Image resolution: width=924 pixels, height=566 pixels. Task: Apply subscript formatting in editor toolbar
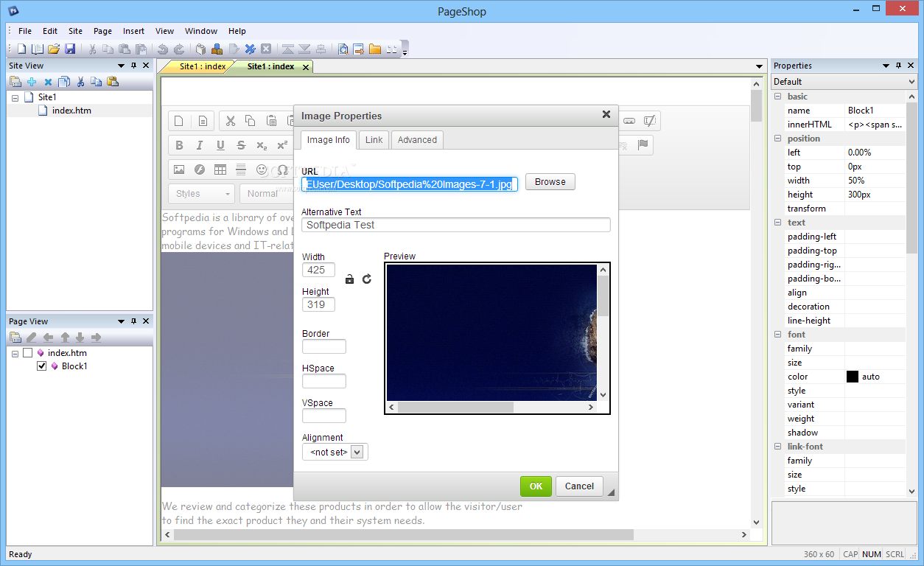tap(262, 145)
